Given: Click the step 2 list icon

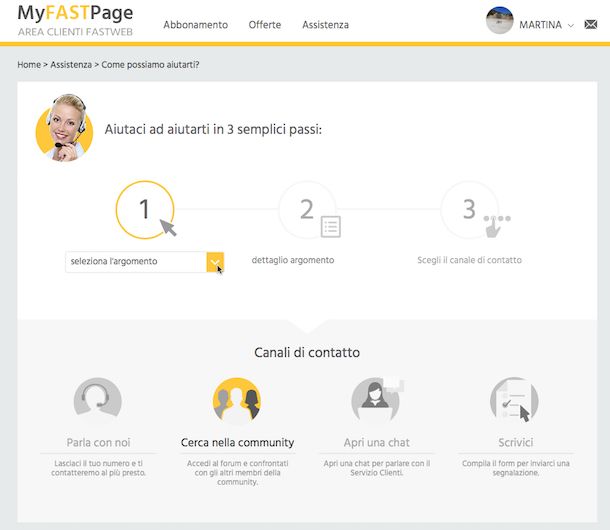Looking at the screenshot, I should (x=331, y=226).
